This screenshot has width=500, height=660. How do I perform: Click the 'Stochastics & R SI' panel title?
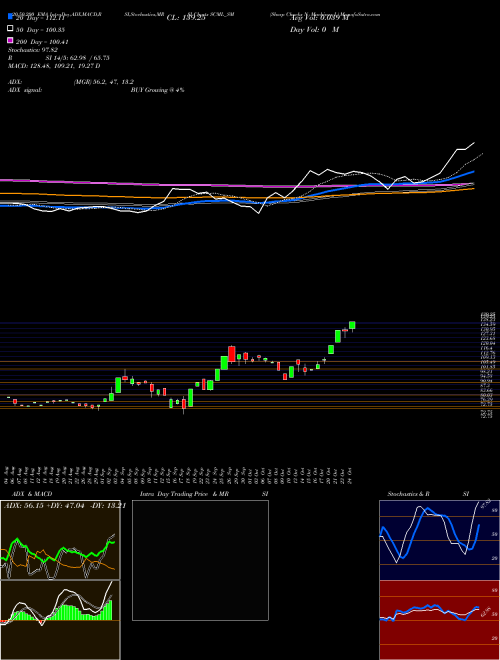(x=428, y=494)
